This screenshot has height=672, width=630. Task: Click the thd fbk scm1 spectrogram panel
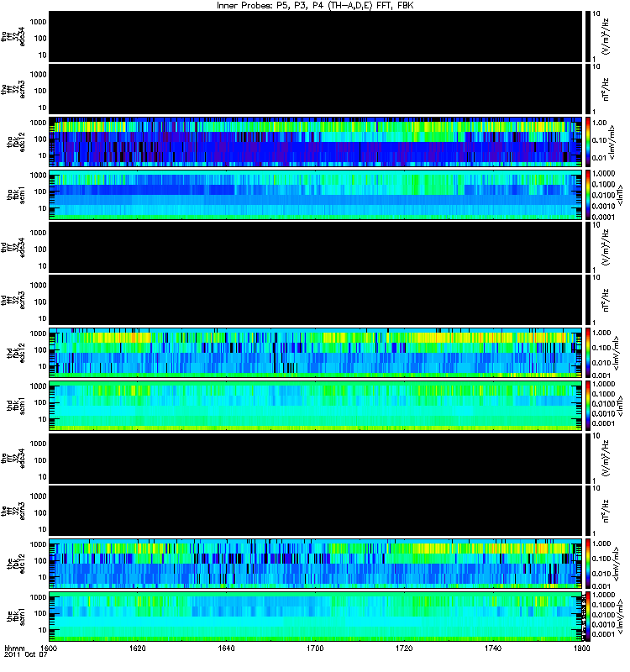pos(316,406)
